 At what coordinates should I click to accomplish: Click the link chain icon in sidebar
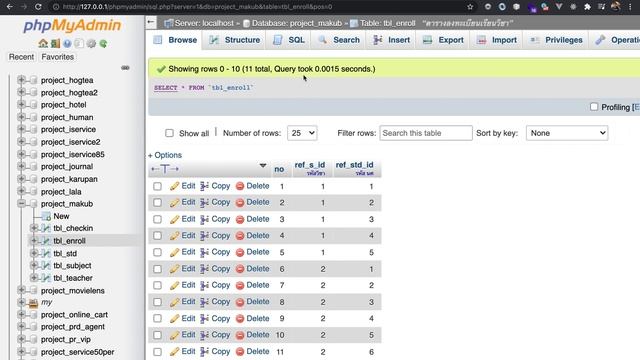pos(125,68)
